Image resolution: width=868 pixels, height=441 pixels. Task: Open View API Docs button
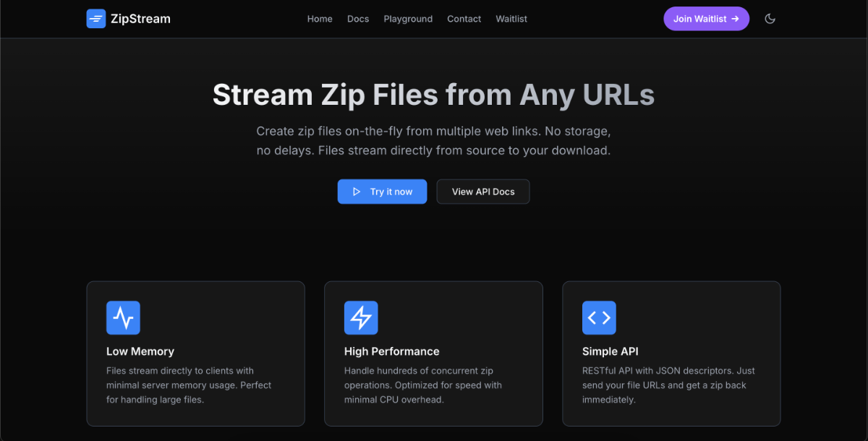[x=483, y=192]
